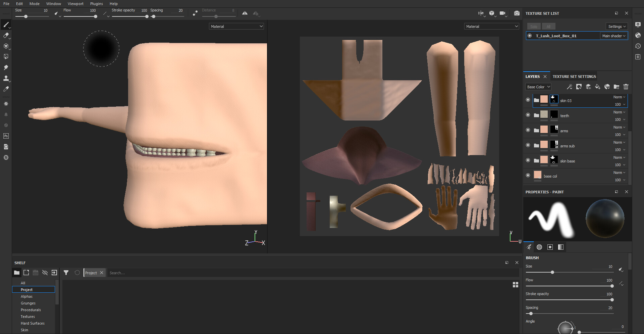
Task: Add an effect to skin 03 layer
Action: (569, 87)
